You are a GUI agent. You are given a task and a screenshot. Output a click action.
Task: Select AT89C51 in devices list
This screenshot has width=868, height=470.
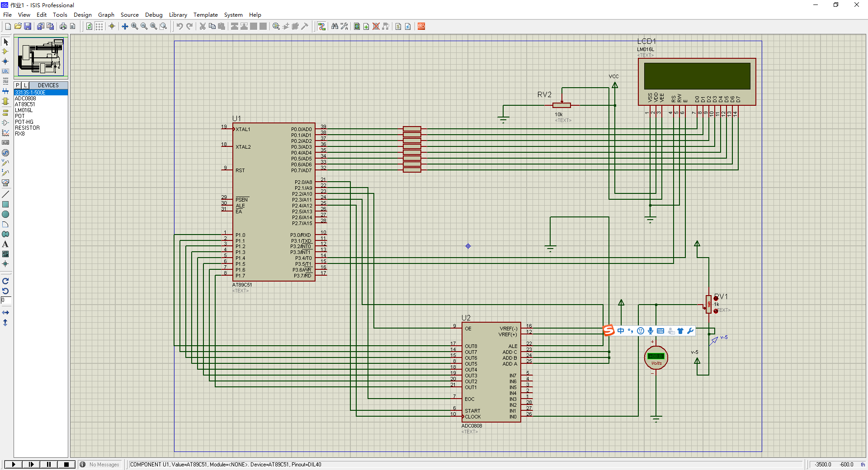(41, 104)
